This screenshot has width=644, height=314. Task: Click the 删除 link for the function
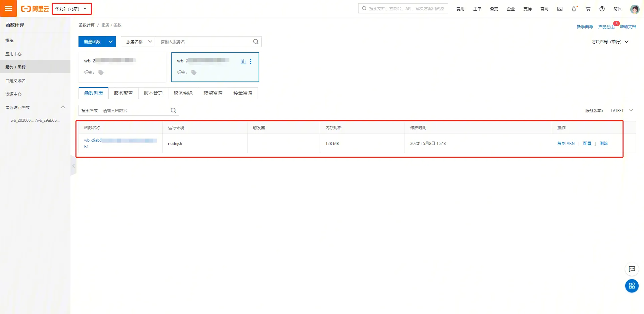[603, 144]
